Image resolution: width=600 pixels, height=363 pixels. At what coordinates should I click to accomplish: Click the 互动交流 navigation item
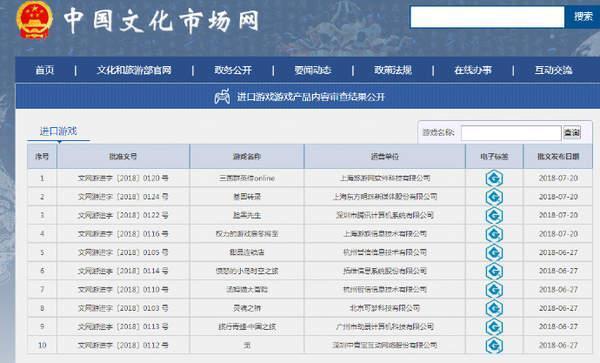coord(553,70)
